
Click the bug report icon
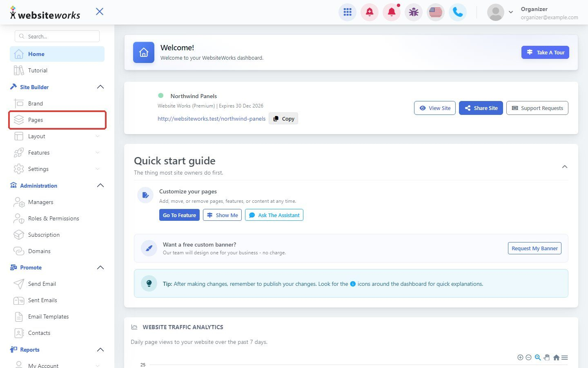tap(414, 12)
